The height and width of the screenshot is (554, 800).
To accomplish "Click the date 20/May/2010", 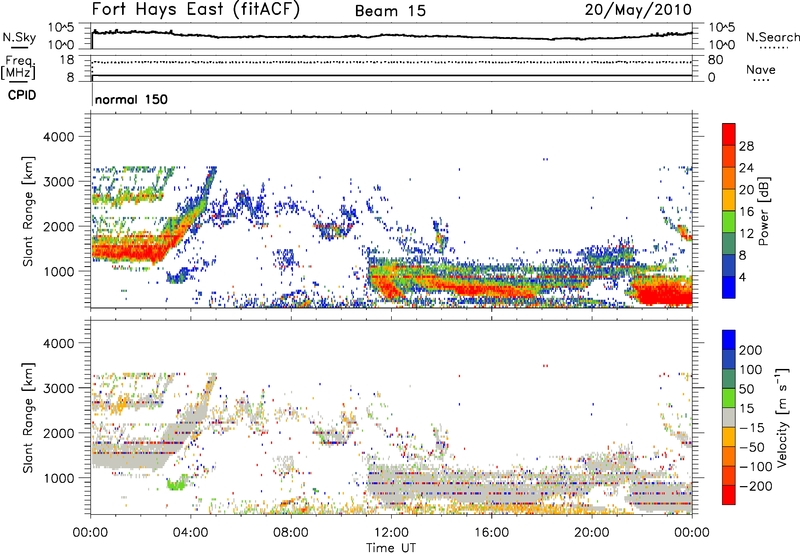I will 638,10.
